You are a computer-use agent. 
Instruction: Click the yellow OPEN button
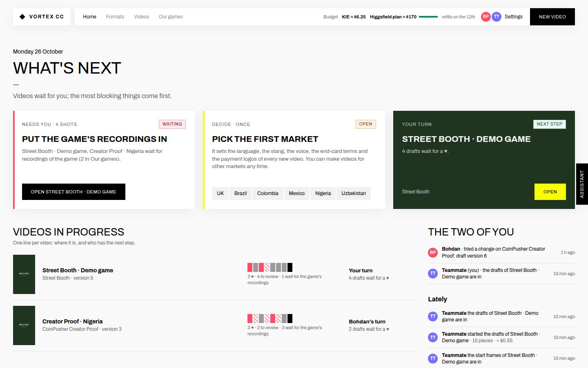tap(550, 192)
